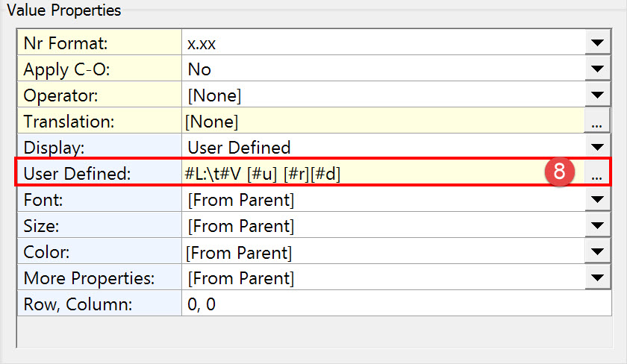The height and width of the screenshot is (364, 627).
Task: Expand the Size dropdown arrow
Action: (596, 226)
